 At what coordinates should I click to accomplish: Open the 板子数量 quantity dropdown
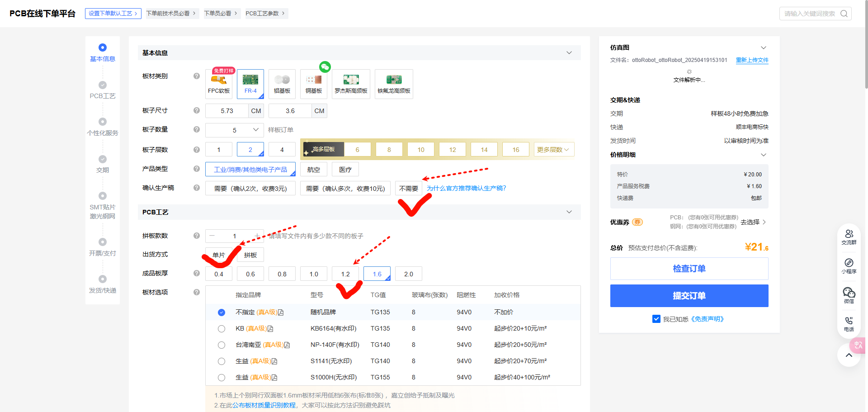tap(235, 130)
